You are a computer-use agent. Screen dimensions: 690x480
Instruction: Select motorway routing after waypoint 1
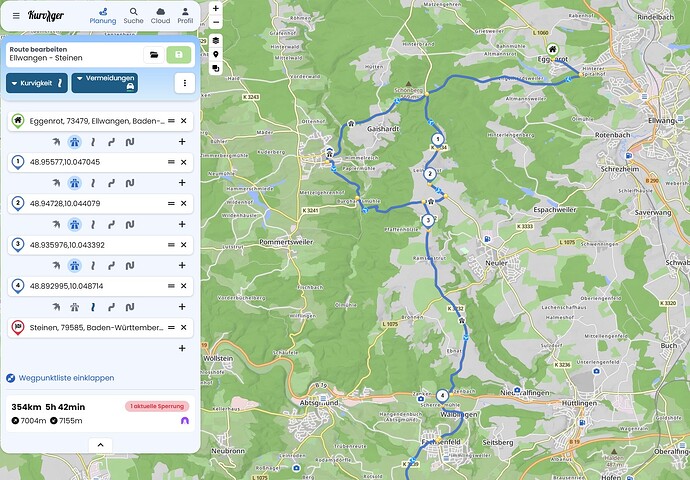pyautogui.click(x=74, y=183)
